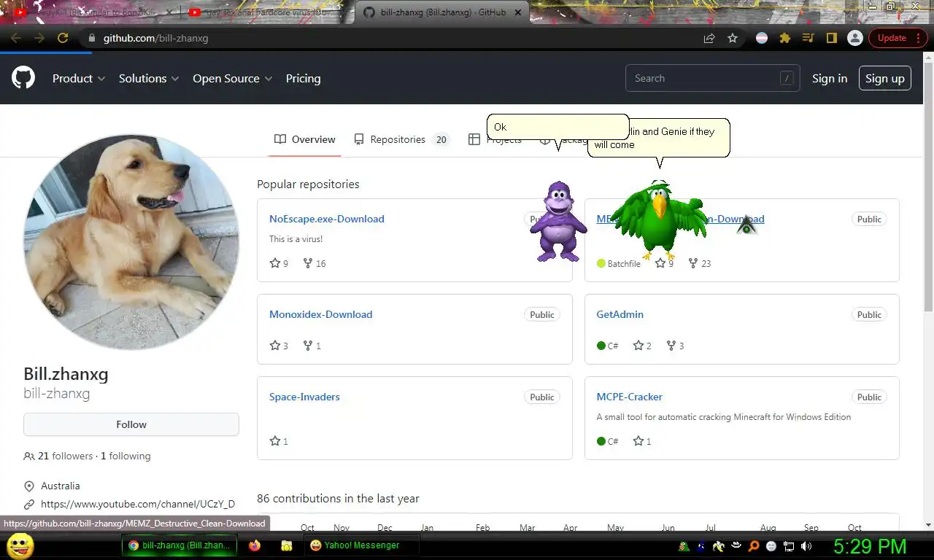Expand the Solutions menu

(149, 78)
